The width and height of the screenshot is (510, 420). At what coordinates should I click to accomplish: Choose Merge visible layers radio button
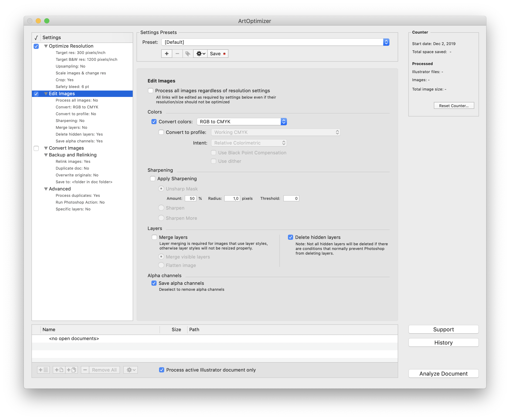point(161,257)
